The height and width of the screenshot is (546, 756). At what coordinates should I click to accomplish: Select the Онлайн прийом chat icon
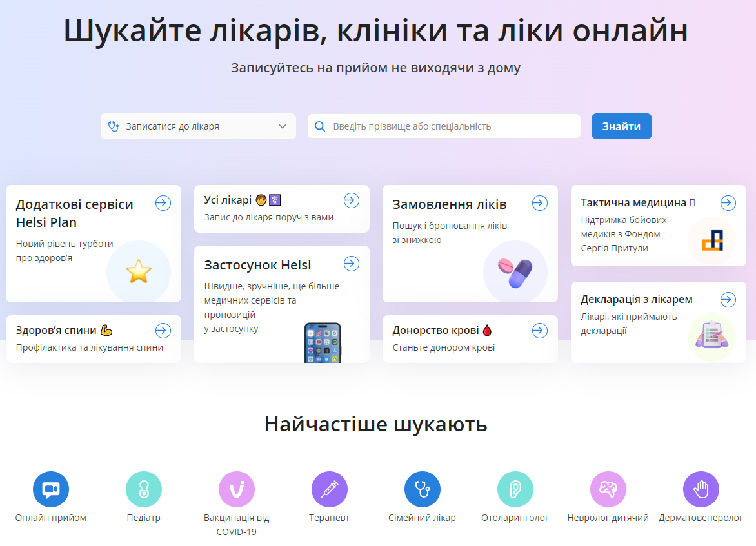click(x=50, y=489)
